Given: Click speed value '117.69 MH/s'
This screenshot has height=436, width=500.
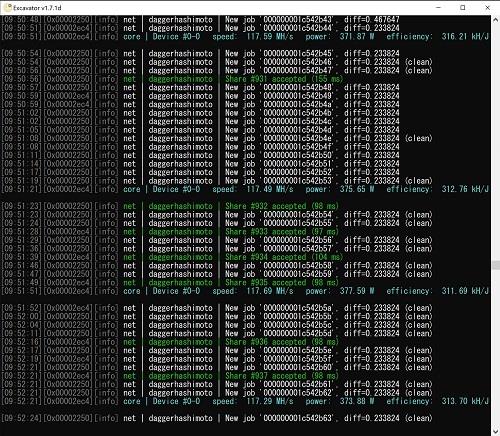Looking at the screenshot, I should click(x=270, y=291).
